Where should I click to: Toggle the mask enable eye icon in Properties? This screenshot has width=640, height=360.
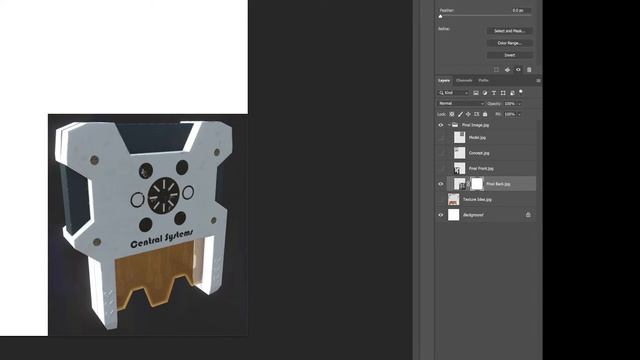tap(518, 70)
